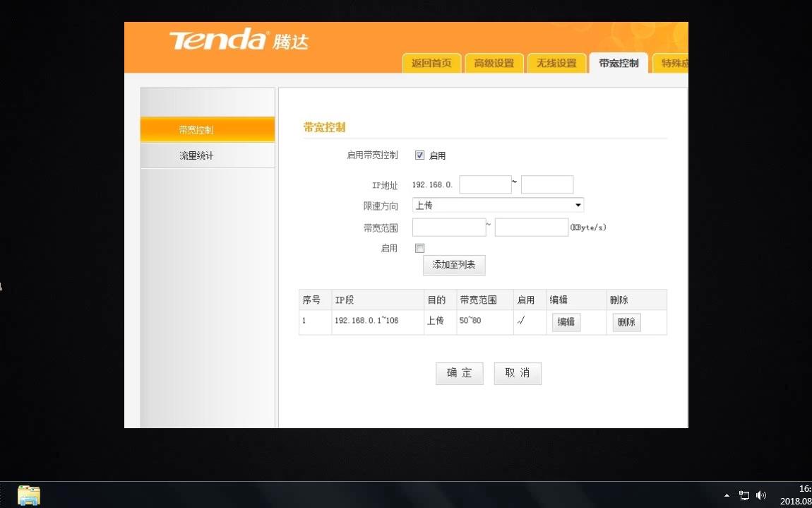The height and width of the screenshot is (508, 812).
Task: Expand hidden icons in the system tray
Action: coord(726,495)
